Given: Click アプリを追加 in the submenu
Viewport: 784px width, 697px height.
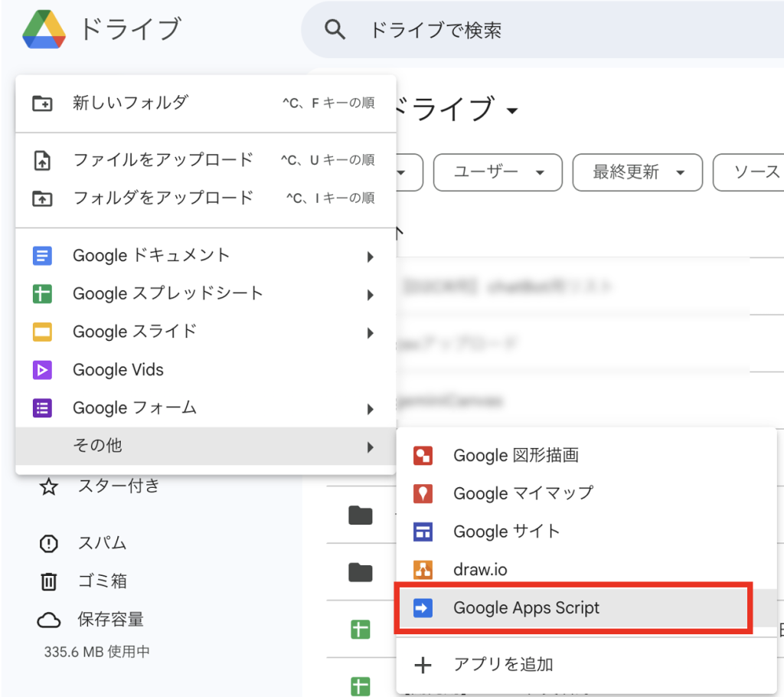Looking at the screenshot, I should click(502, 665).
